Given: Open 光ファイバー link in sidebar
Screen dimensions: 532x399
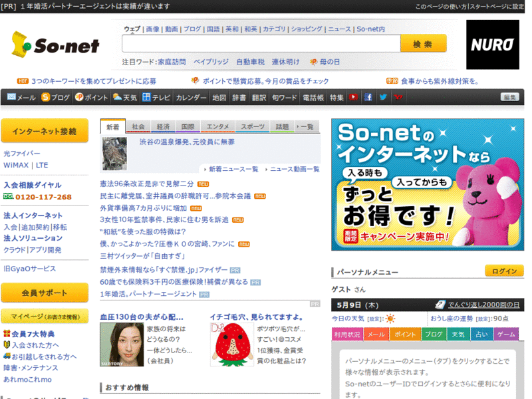Looking at the screenshot, I should click(x=22, y=154).
